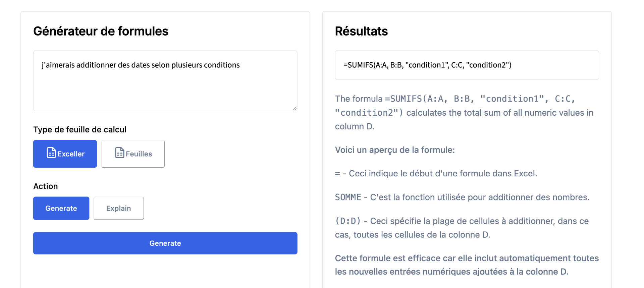The height and width of the screenshot is (288, 644).
Task: Click inside the formula request text area
Action: (x=164, y=80)
